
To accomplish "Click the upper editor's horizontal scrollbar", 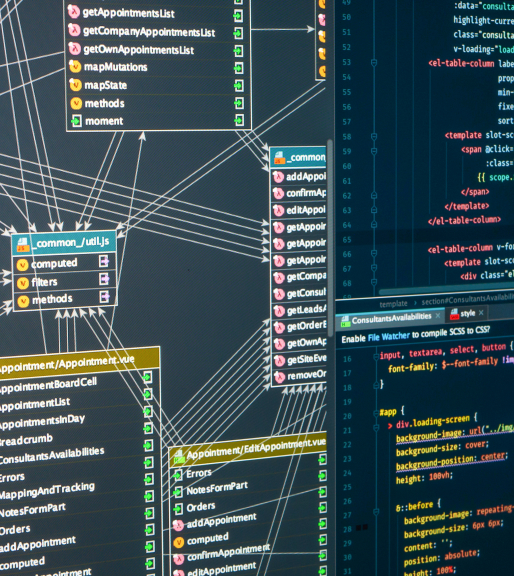I will (x=446, y=288).
